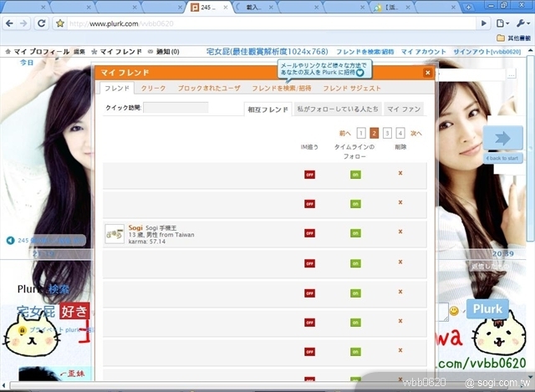Switch to the クリーク tab

click(x=153, y=89)
